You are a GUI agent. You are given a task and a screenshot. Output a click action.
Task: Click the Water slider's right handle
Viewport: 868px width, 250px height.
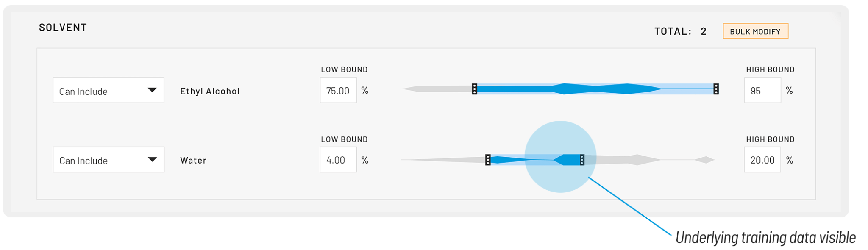point(582,160)
